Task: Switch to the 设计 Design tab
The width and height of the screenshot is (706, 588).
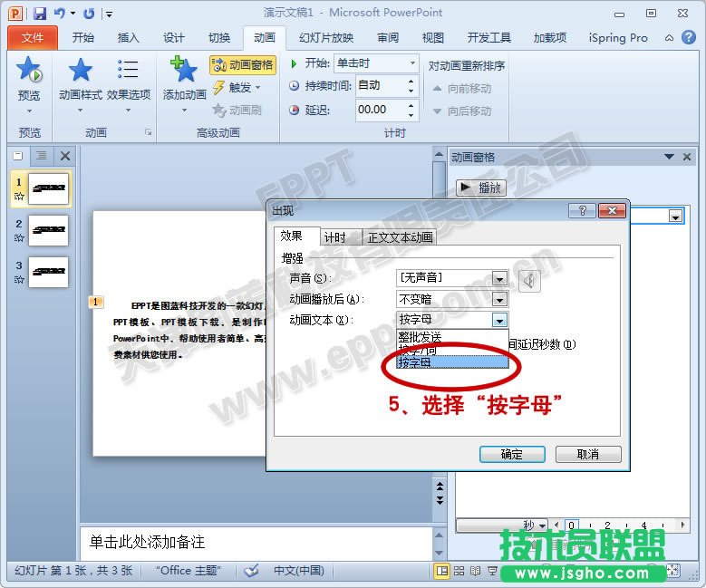Action: tap(174, 37)
